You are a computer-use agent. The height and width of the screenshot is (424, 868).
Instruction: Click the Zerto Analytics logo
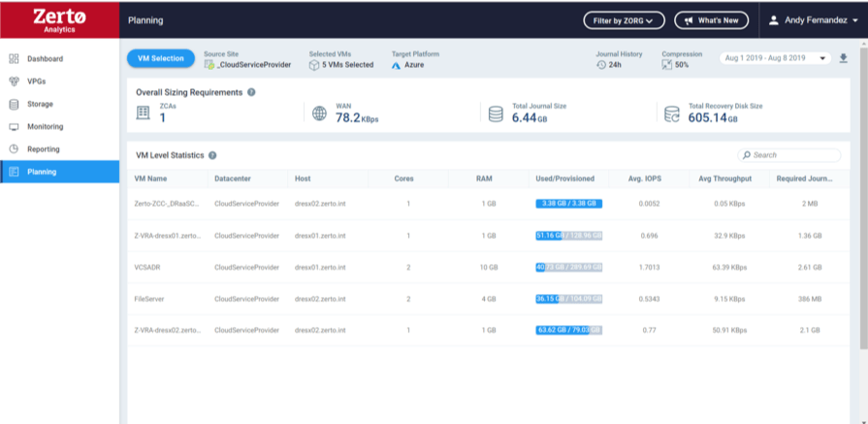point(60,20)
